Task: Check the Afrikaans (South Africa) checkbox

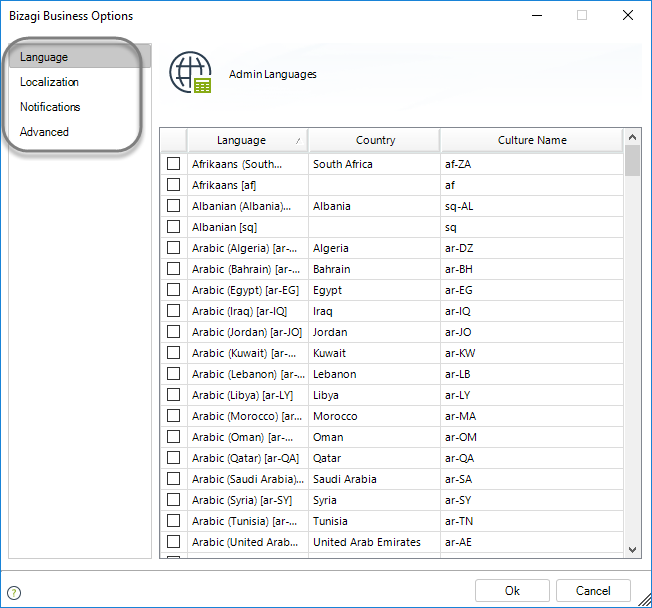Action: point(173,163)
